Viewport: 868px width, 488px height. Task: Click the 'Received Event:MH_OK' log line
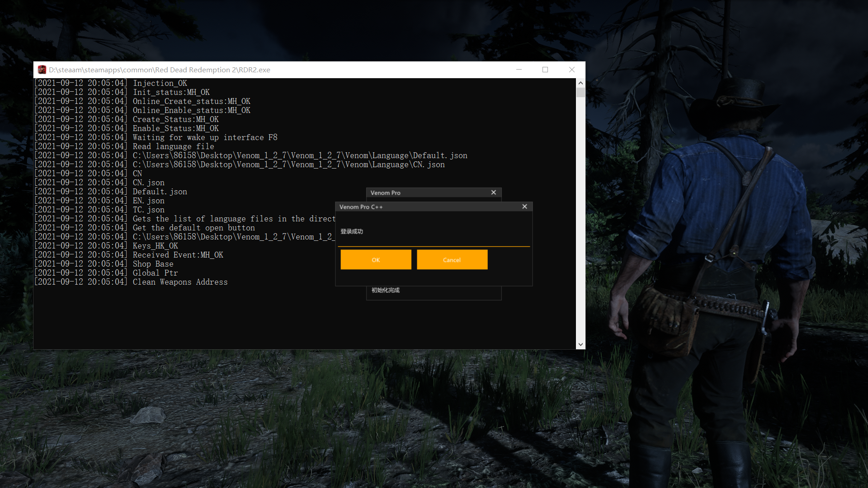pos(129,255)
